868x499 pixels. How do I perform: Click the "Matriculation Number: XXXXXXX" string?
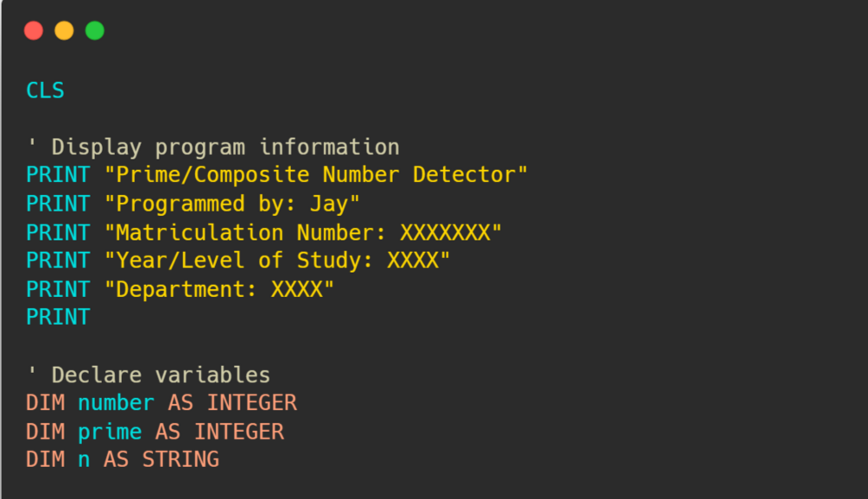point(302,232)
